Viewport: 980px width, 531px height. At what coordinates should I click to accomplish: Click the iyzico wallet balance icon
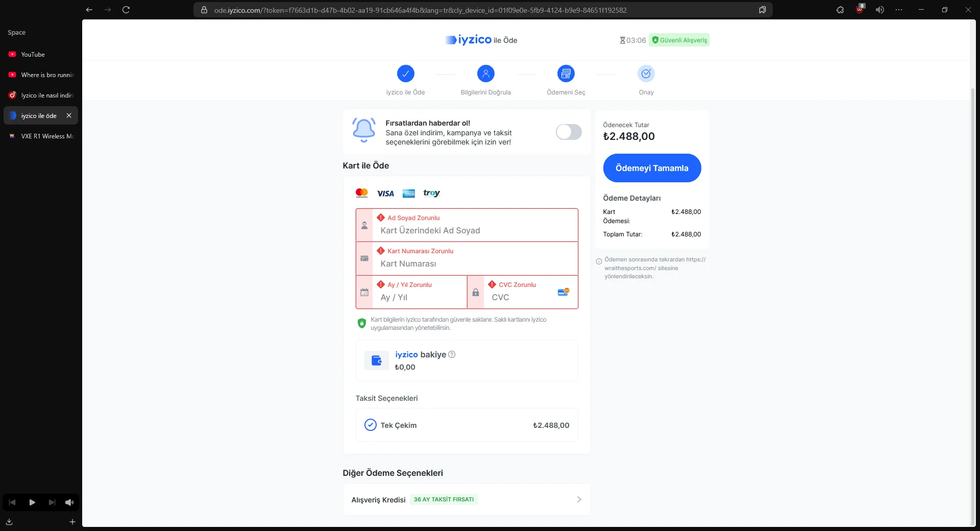[x=377, y=360]
